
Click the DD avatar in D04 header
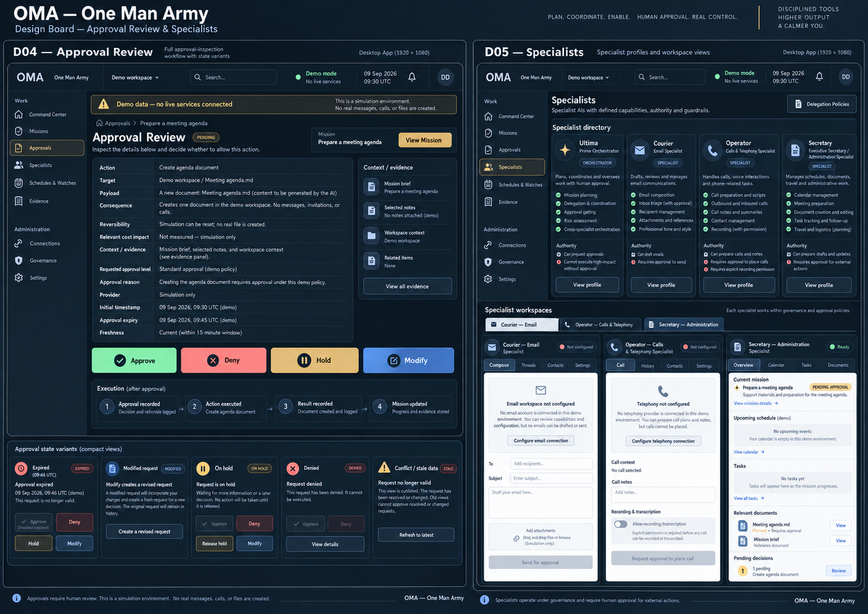point(445,77)
